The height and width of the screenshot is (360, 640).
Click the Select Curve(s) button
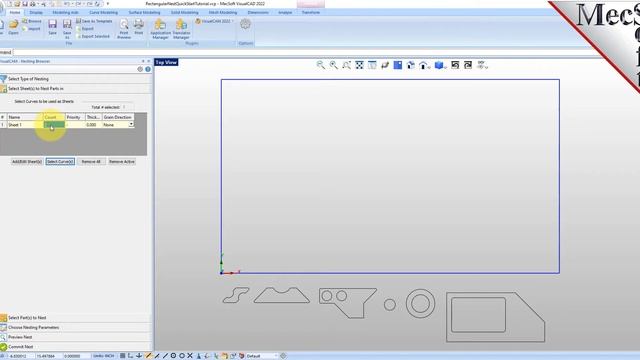(60, 162)
